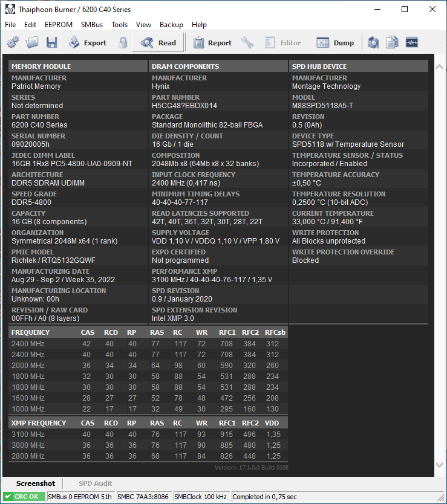Click the SMBC 7AA3:8086 status entry
The height and width of the screenshot is (504, 447).
tap(143, 497)
